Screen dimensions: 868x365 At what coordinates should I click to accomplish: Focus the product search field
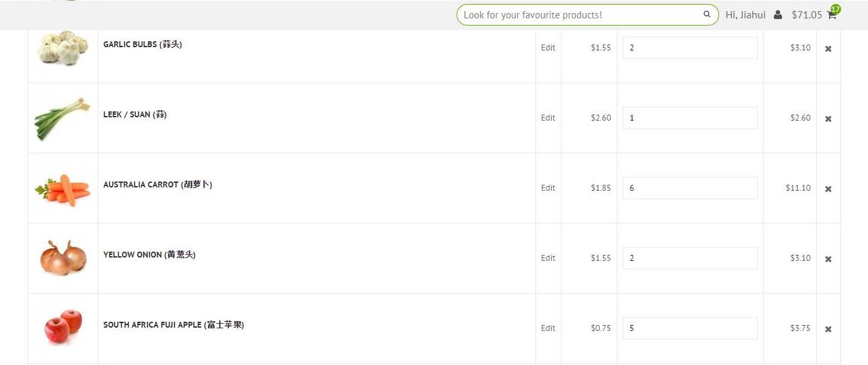(x=581, y=14)
